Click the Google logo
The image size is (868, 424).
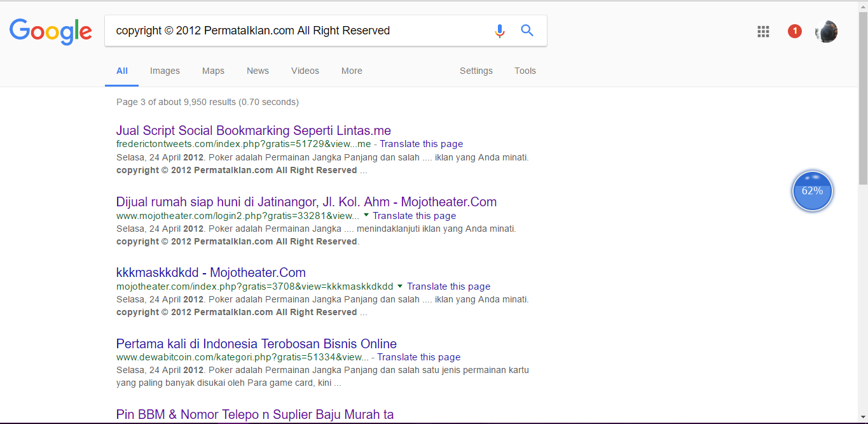click(51, 31)
